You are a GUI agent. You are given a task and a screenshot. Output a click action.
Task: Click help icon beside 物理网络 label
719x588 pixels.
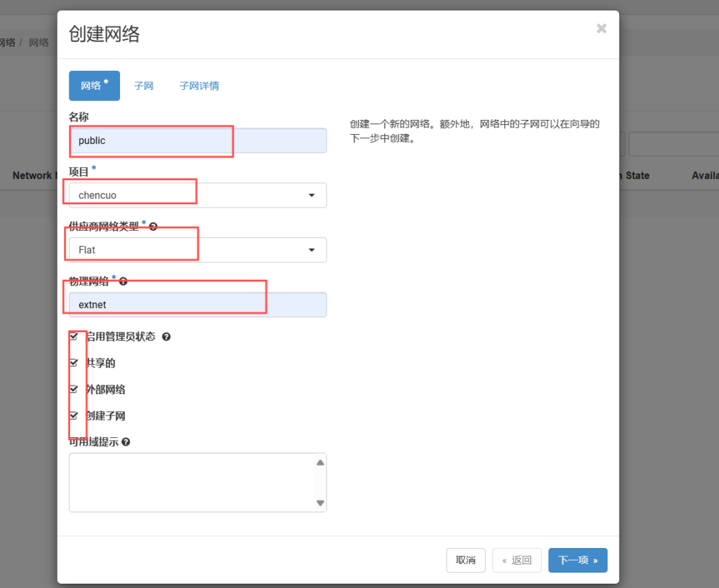pyautogui.click(x=123, y=281)
